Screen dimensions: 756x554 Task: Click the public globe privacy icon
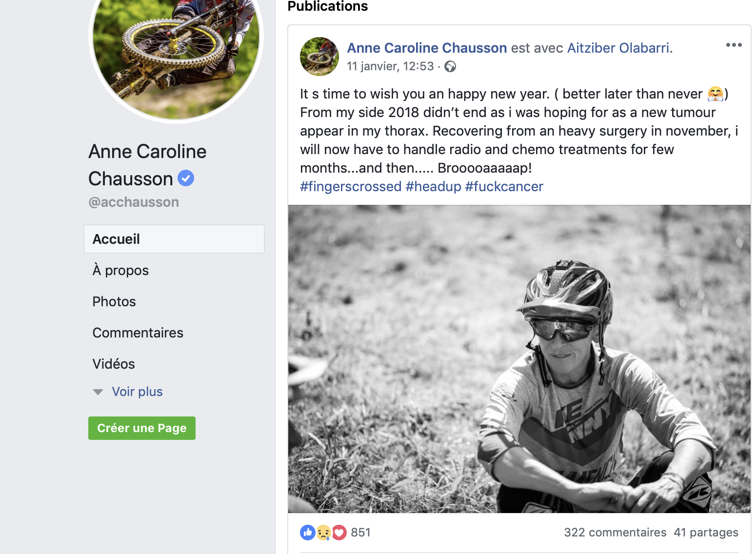point(450,66)
